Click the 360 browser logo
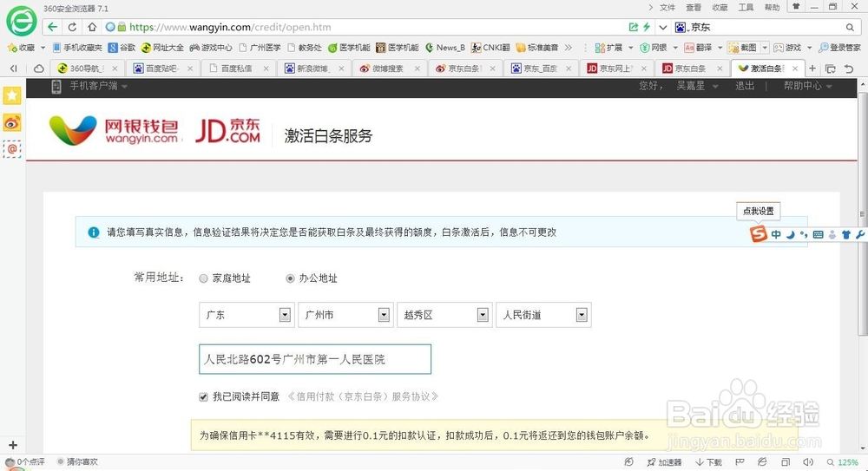The width and height of the screenshot is (868, 471). pos(22,21)
